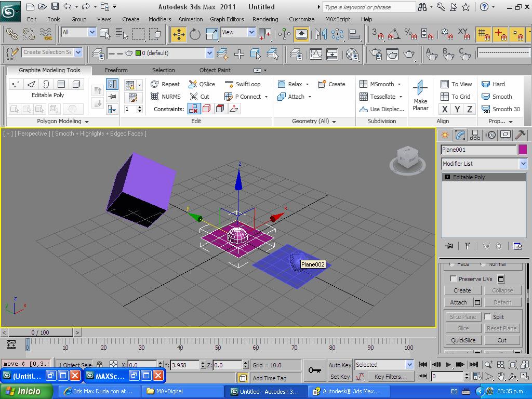The image size is (532, 399).
Task: Click the Render Setup teapot icon
Action: (x=376, y=54)
